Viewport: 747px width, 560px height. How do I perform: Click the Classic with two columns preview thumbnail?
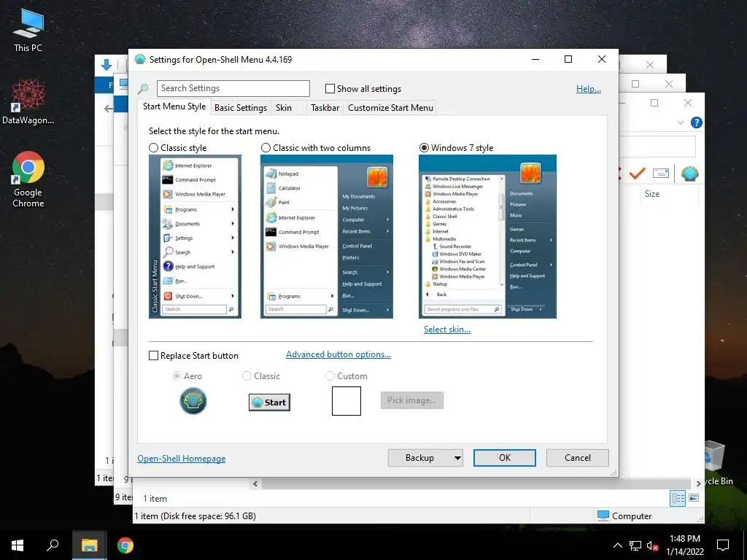(x=327, y=237)
